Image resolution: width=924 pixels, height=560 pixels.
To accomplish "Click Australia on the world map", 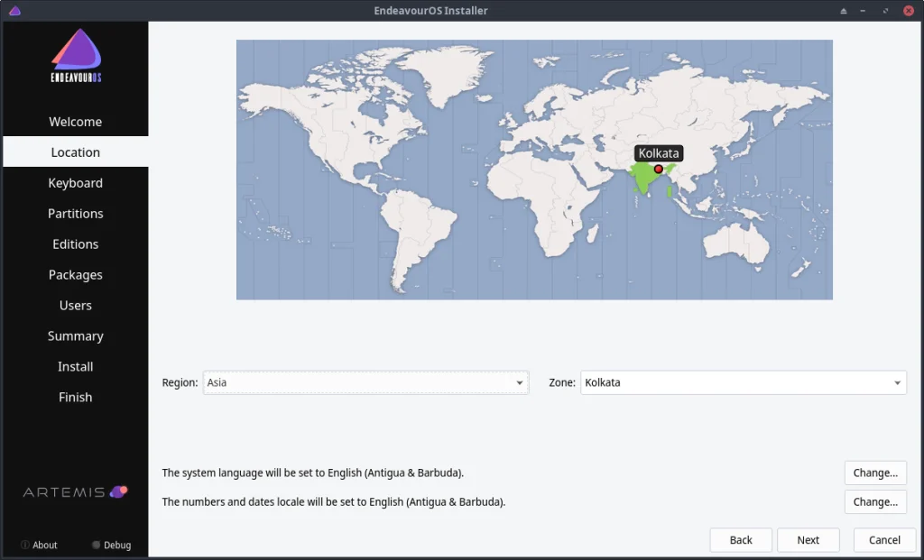I will click(736, 243).
